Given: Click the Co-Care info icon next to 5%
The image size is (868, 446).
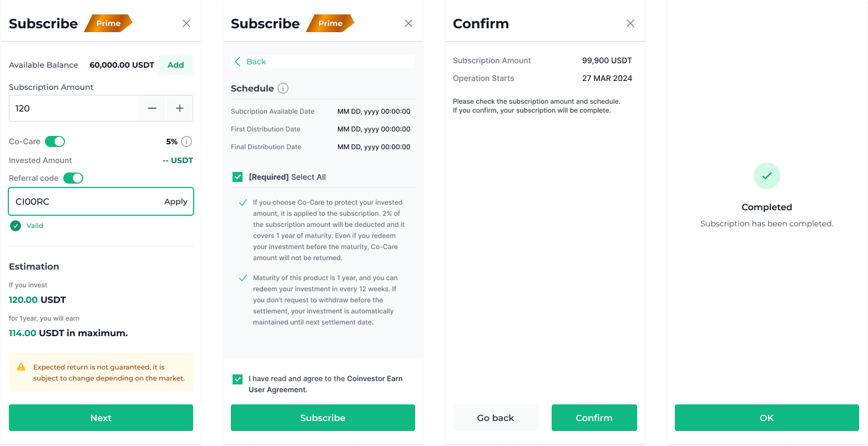Looking at the screenshot, I should [x=186, y=141].
